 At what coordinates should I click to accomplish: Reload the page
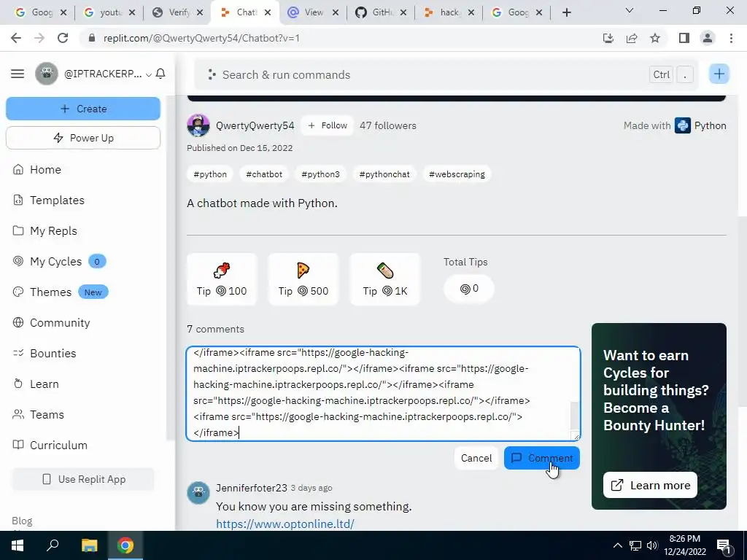pyautogui.click(x=63, y=38)
